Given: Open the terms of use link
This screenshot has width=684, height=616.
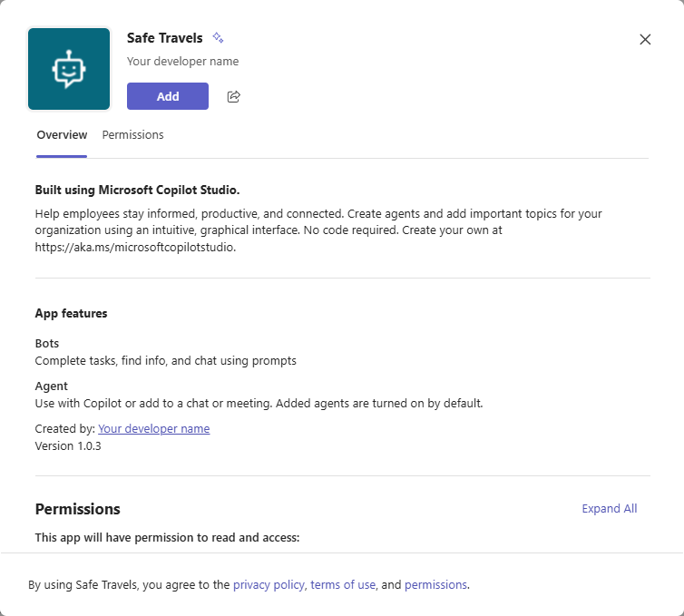Looking at the screenshot, I should pyautogui.click(x=343, y=585).
